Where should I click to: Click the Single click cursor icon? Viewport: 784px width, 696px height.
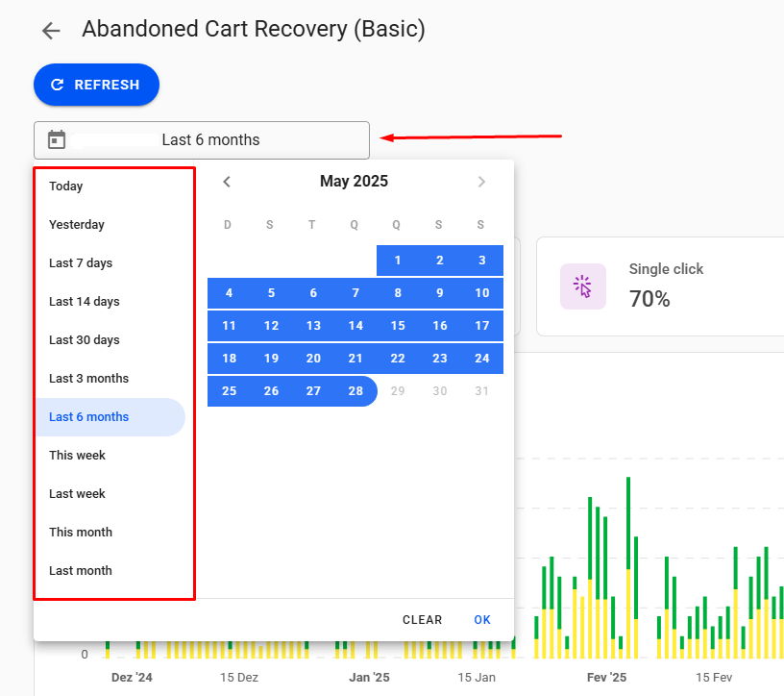click(582, 286)
